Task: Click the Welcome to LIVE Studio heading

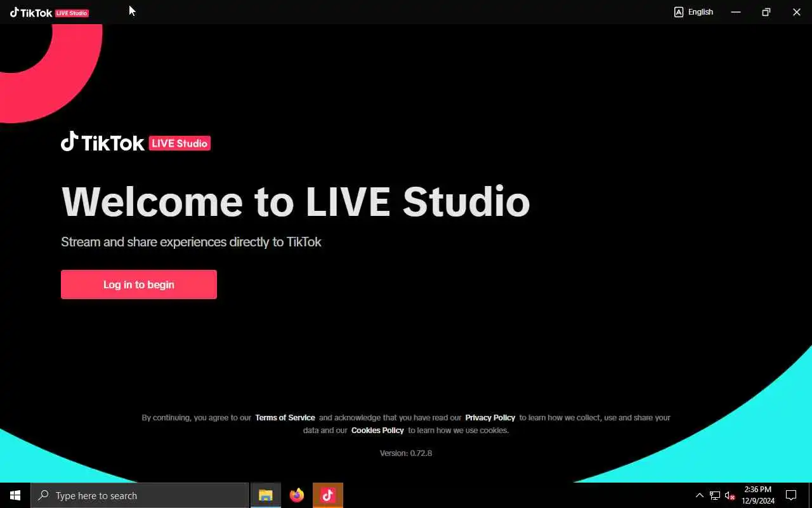Action: 296,202
